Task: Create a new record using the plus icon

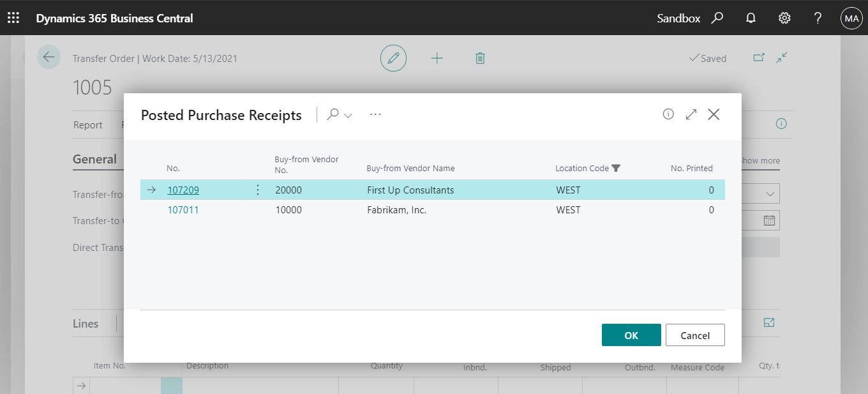Action: click(437, 57)
